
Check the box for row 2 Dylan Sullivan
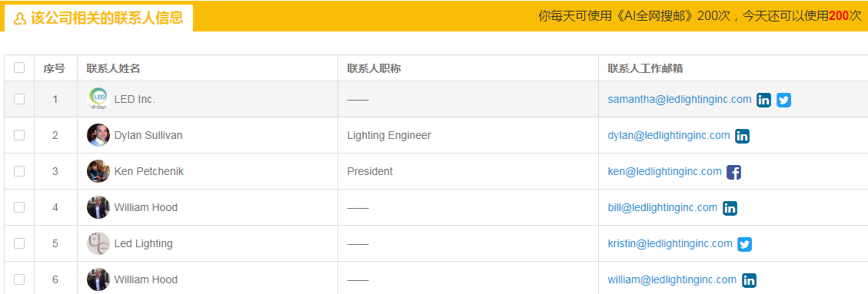click(19, 135)
